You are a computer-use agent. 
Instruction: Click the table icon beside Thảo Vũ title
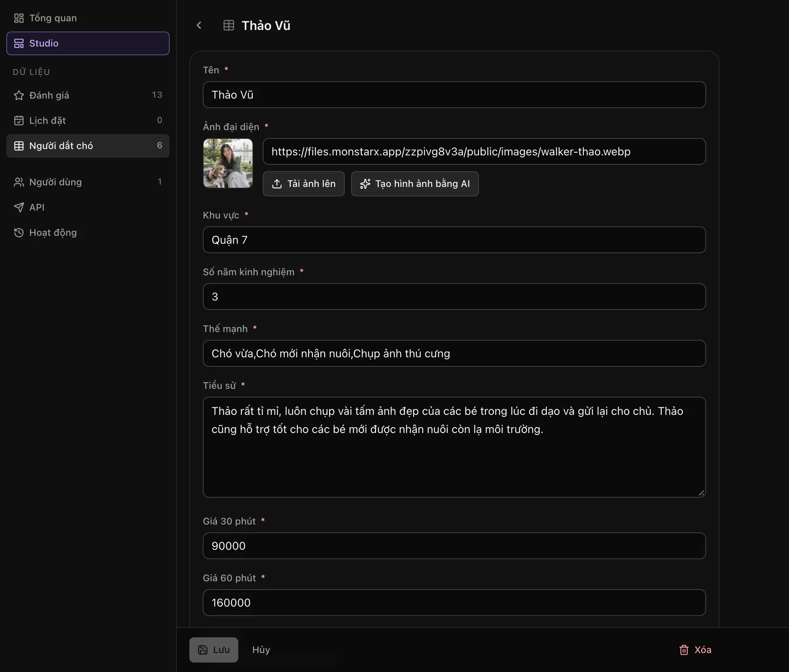point(229,26)
